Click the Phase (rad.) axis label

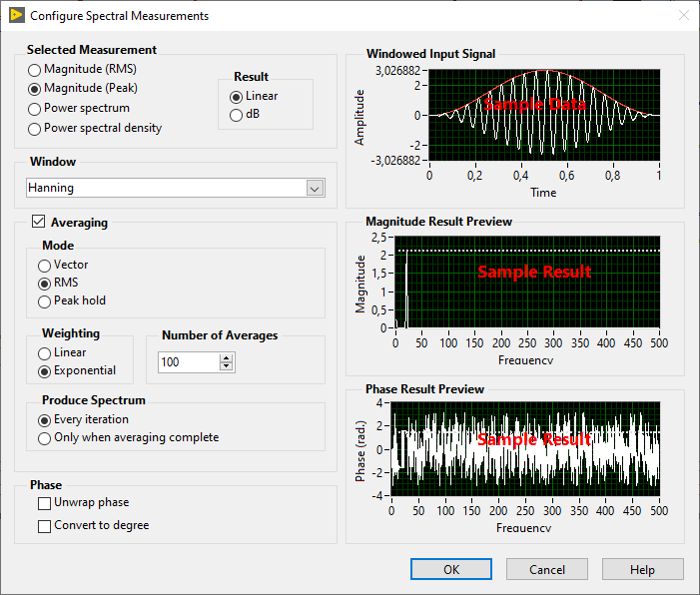pyautogui.click(x=359, y=451)
